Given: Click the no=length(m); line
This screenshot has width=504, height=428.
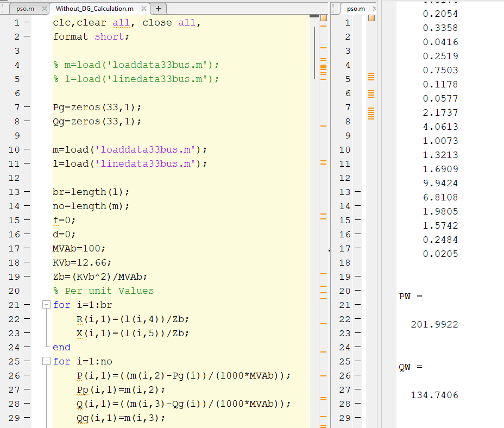Looking at the screenshot, I should click(x=91, y=206).
